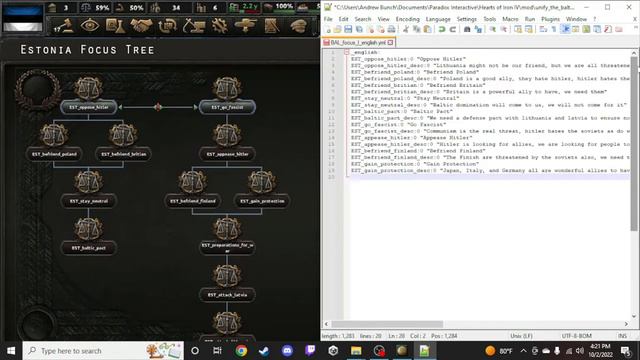Undo with the green arrow icon

[442, 29]
